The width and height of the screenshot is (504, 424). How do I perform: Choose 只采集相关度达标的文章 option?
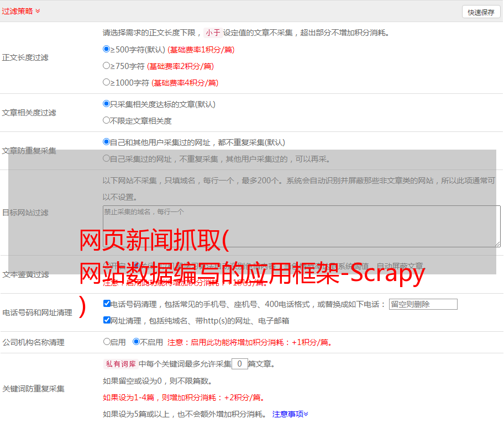click(106, 104)
